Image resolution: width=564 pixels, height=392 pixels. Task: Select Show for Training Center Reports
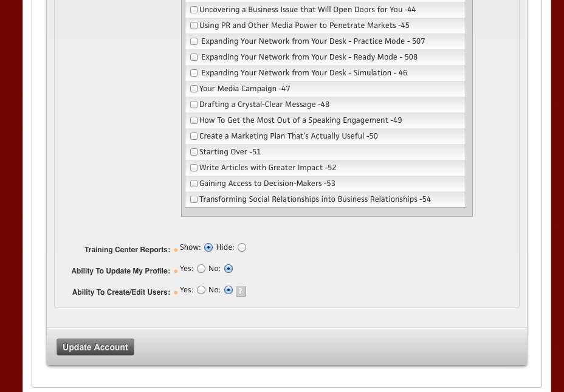click(208, 247)
